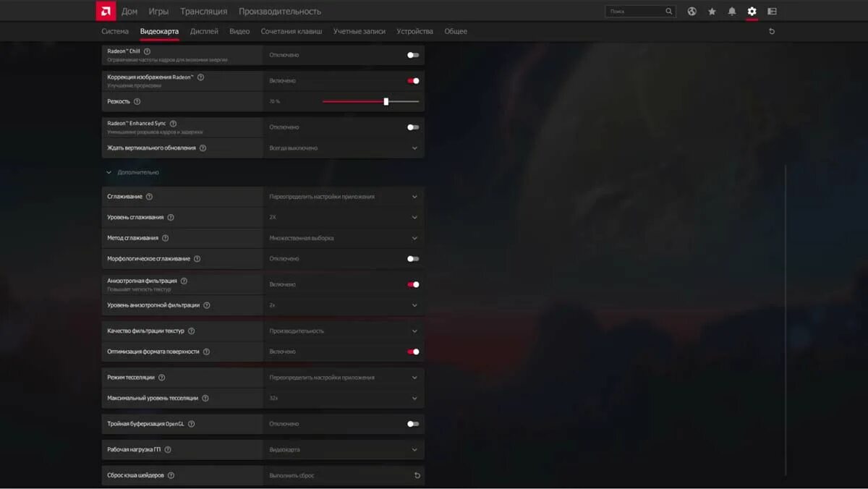Image resolution: width=868 pixels, height=489 pixels.
Task: Open Метод сглаживания dropdown
Action: tap(344, 238)
